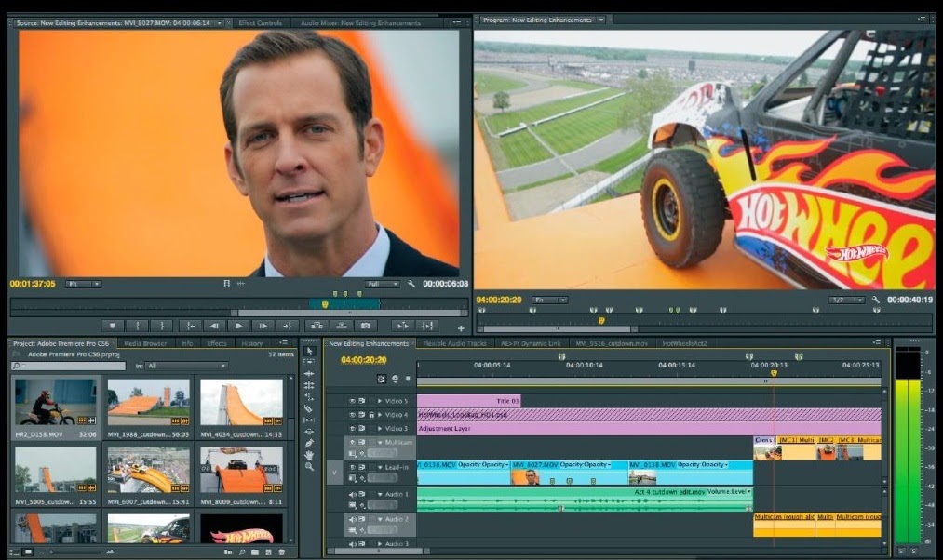This screenshot has width=943, height=560.
Task: Collapse the Lead-in track
Action: 380,467
